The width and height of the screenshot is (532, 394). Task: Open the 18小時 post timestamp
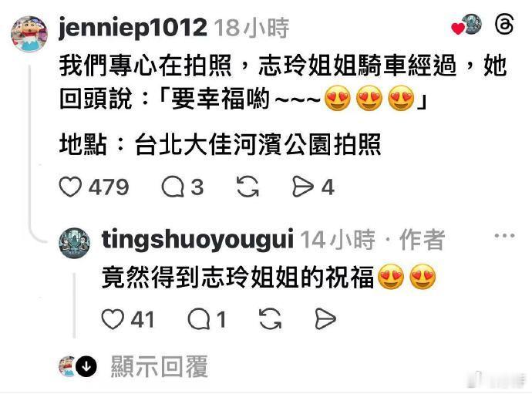tap(251, 28)
